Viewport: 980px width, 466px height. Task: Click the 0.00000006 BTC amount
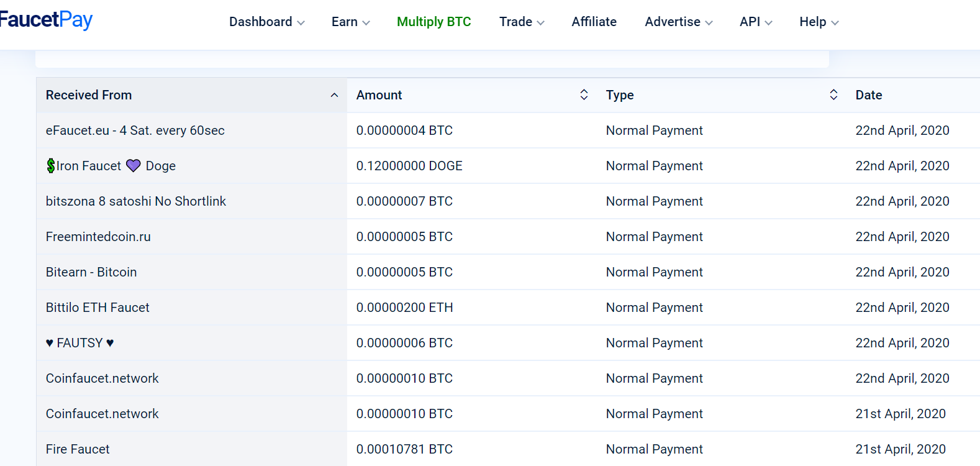(404, 343)
